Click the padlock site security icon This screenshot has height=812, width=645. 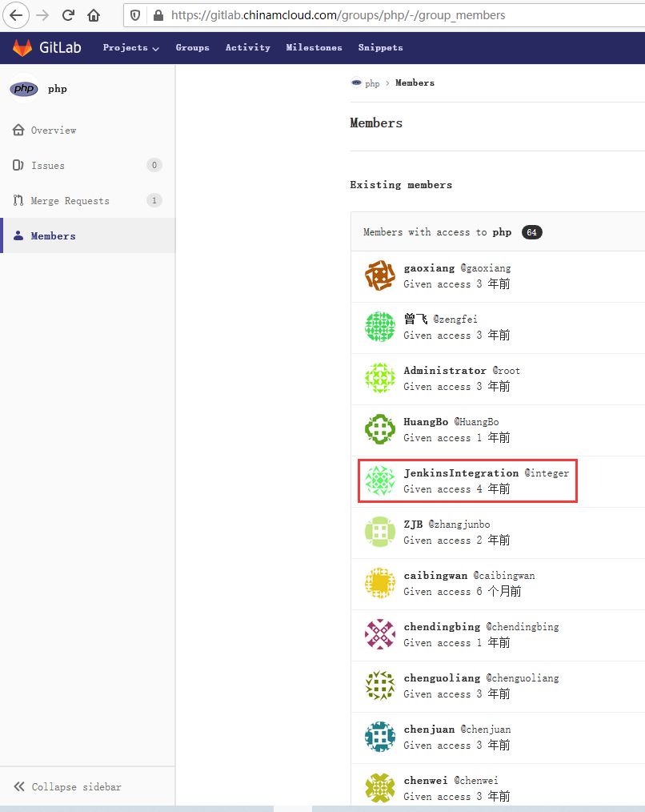tap(158, 15)
